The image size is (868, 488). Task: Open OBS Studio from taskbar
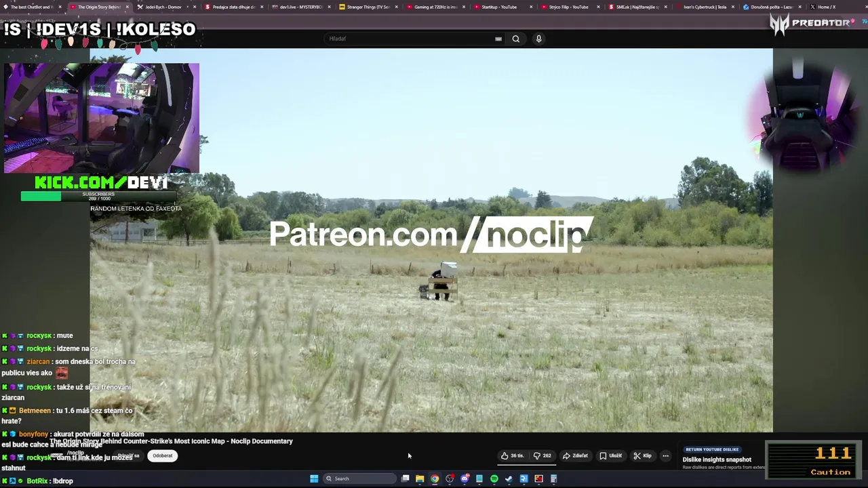coord(450,479)
